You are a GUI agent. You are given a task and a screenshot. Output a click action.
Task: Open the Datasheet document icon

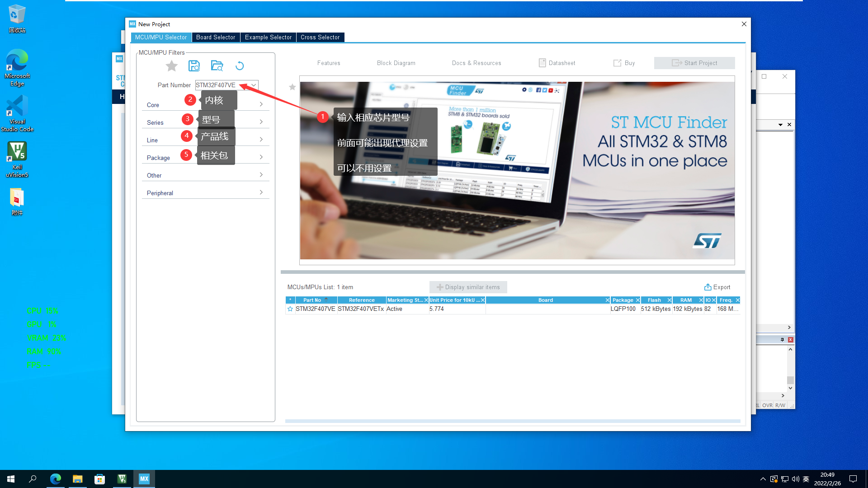coord(542,63)
